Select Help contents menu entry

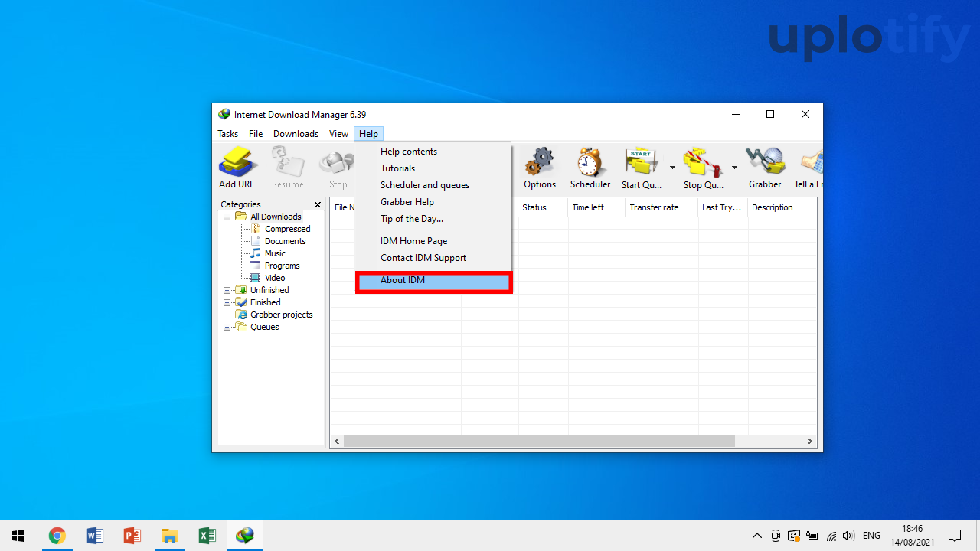(x=433, y=152)
